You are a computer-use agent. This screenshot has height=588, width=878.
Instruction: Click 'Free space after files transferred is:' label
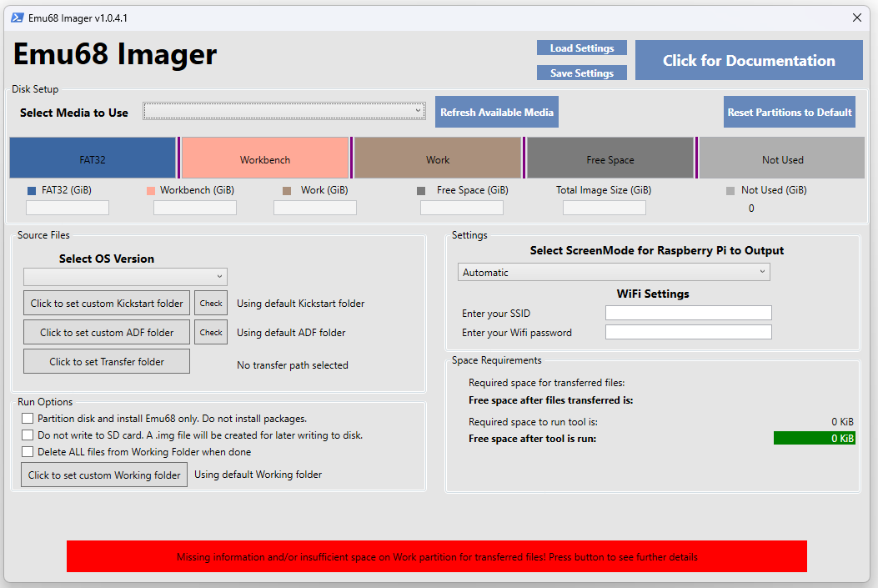tap(551, 400)
